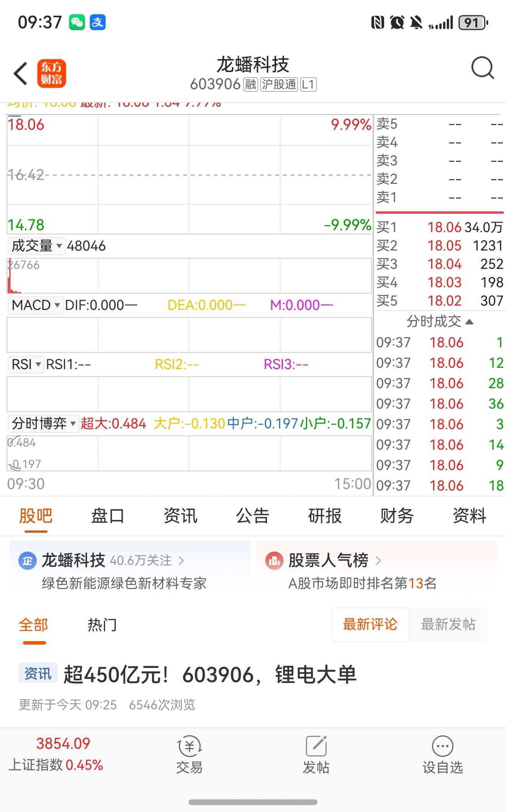Open the 分时博弈 indicator dropdown

point(44,424)
